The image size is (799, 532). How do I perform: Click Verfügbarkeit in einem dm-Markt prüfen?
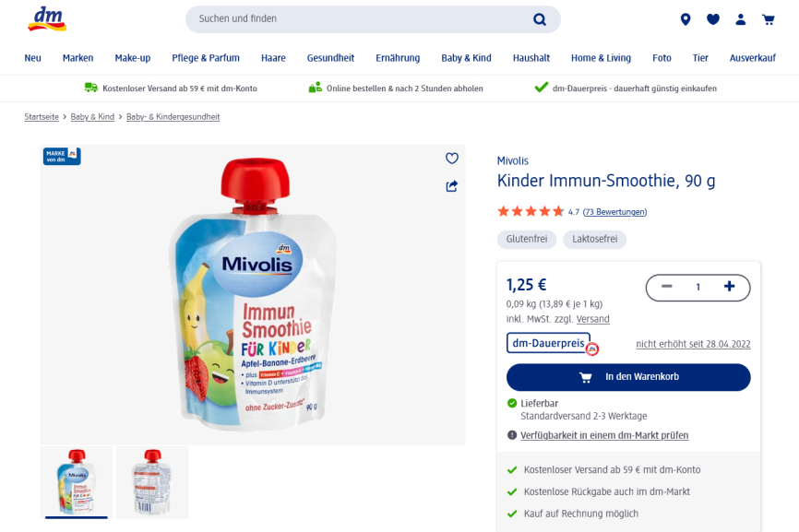pyautogui.click(x=604, y=435)
